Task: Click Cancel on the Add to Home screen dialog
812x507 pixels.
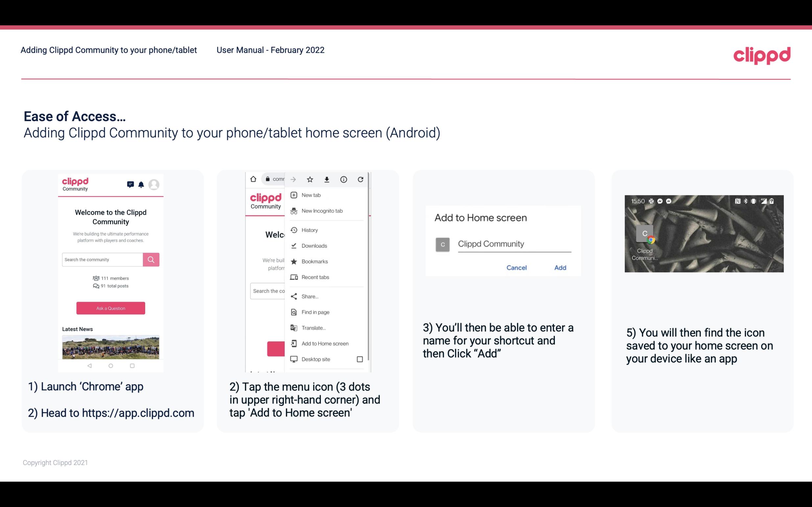Action: (x=516, y=268)
